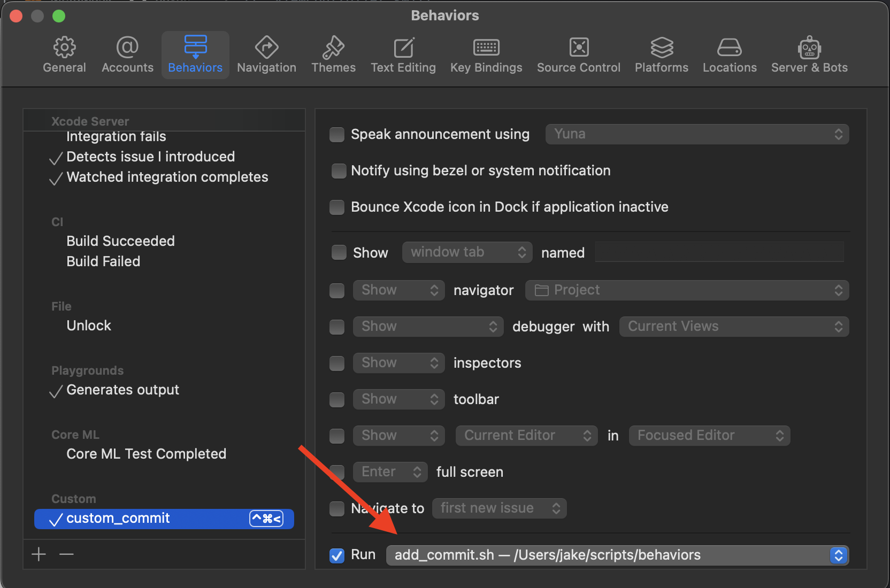Select Detects issue I introduced behavior
This screenshot has height=588, width=890.
coord(150,157)
